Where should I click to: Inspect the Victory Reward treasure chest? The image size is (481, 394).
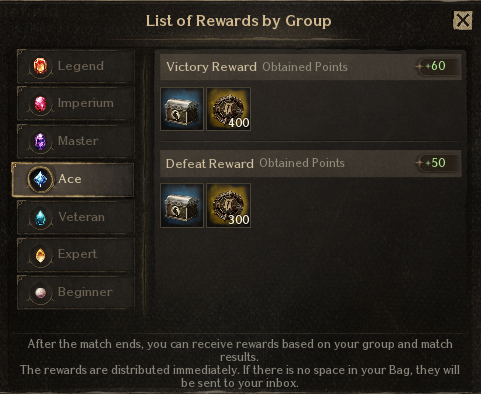coord(182,109)
